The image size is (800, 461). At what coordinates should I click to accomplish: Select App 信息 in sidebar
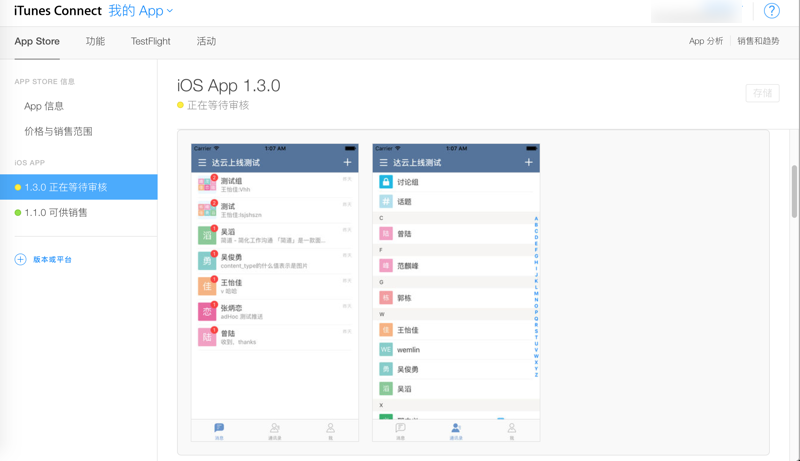[44, 106]
